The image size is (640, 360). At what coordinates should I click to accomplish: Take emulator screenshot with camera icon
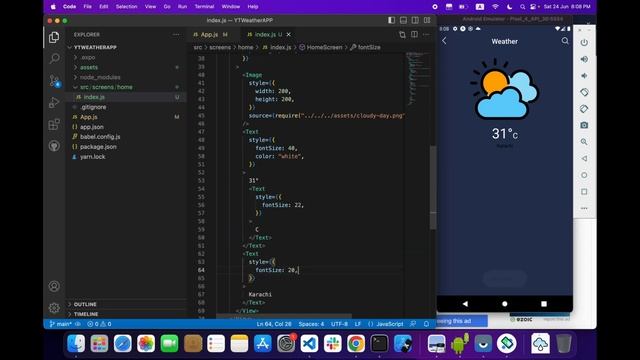584,125
